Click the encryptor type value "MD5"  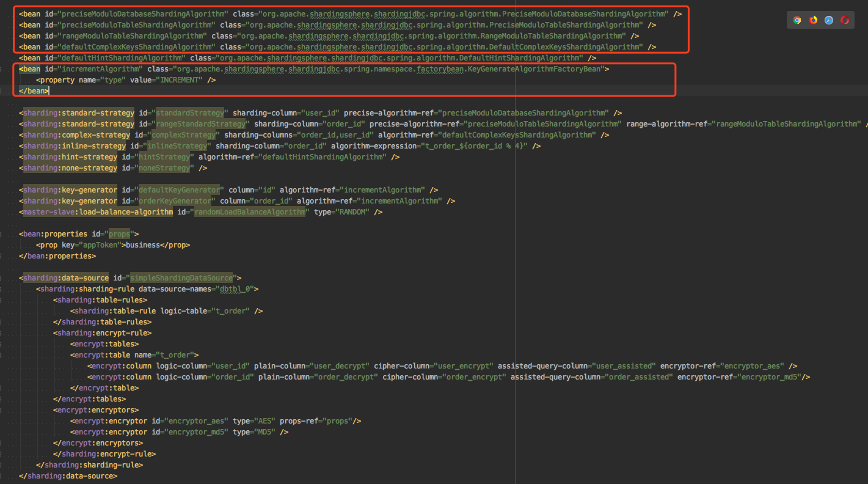[264, 432]
